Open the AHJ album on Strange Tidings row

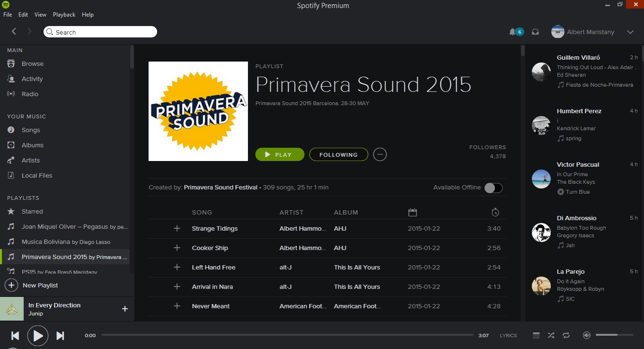click(340, 229)
